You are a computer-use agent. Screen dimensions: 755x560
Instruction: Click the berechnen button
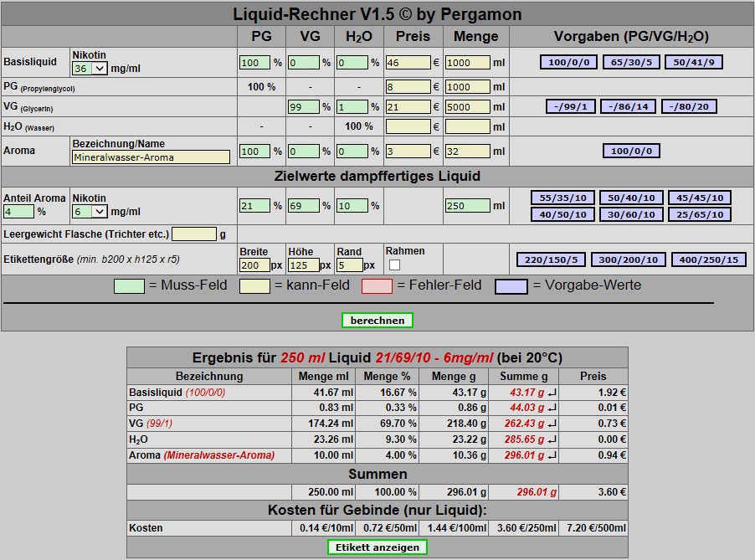(377, 321)
